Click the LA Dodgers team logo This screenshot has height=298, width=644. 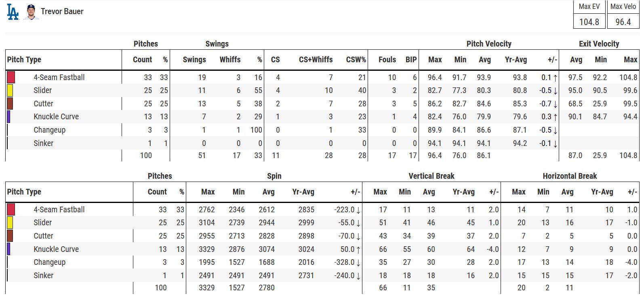13,12
